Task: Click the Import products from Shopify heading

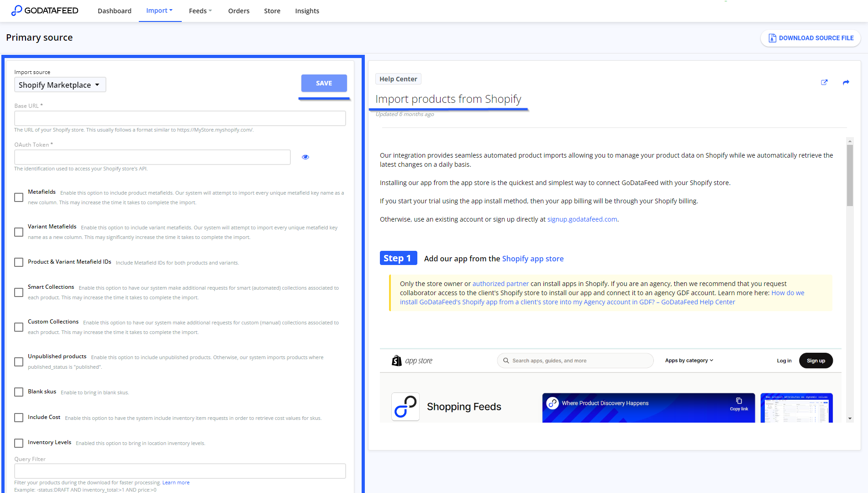Action: pyautogui.click(x=448, y=99)
